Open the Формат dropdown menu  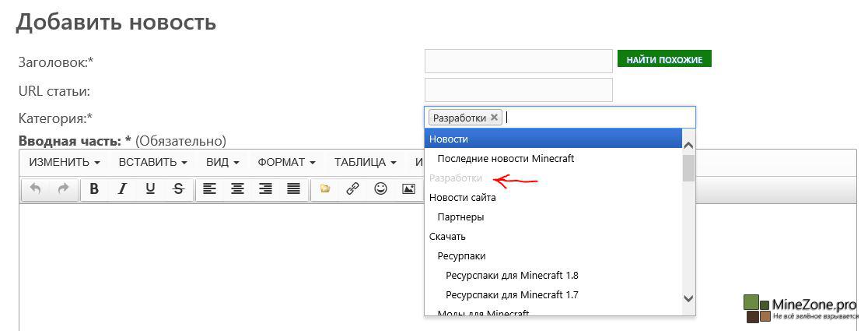pyautogui.click(x=286, y=162)
